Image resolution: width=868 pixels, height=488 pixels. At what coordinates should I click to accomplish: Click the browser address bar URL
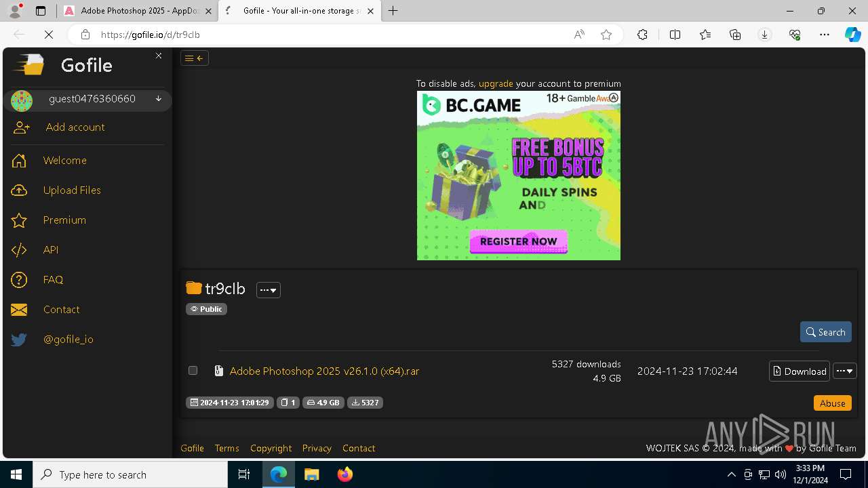click(x=150, y=35)
